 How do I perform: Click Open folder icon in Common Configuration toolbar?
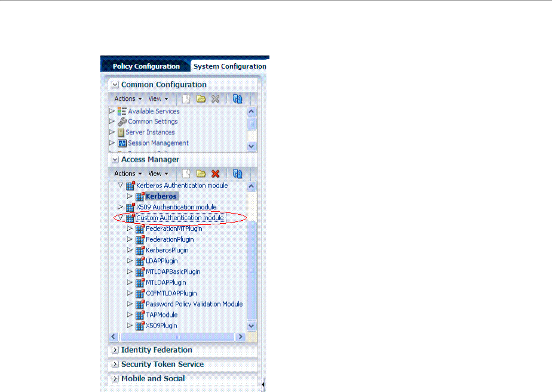tap(201, 99)
